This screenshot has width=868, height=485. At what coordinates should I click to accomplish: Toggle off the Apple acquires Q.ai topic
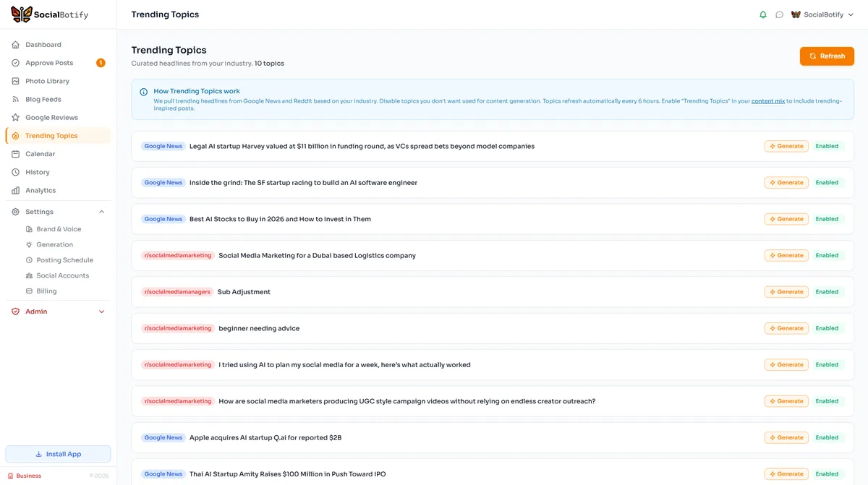(827, 437)
